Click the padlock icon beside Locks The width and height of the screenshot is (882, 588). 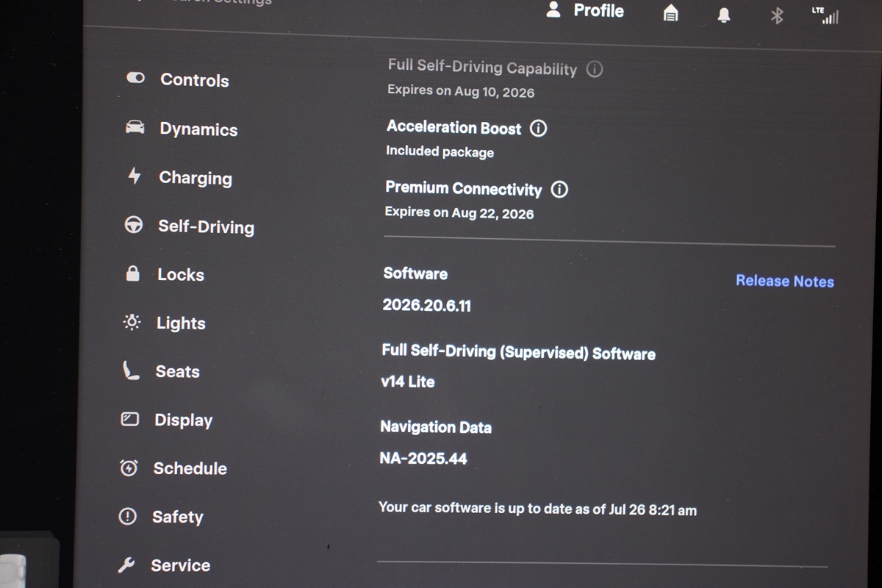pyautogui.click(x=132, y=273)
